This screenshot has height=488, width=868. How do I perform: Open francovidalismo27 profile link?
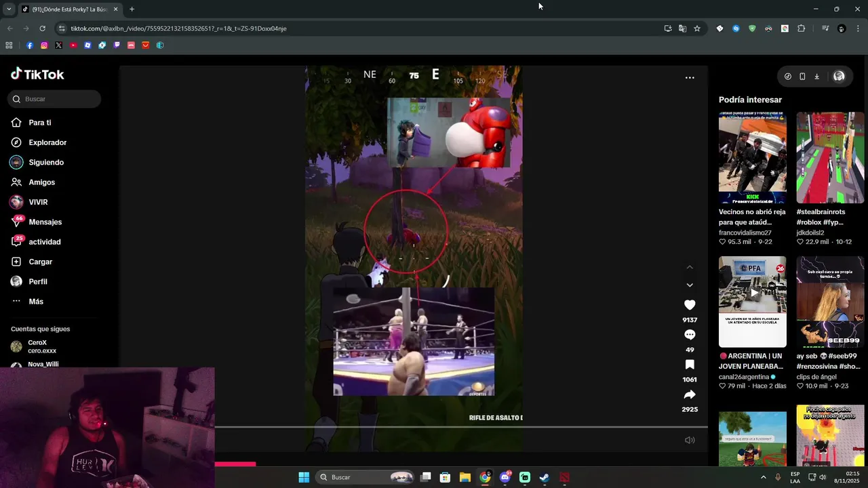coord(745,232)
